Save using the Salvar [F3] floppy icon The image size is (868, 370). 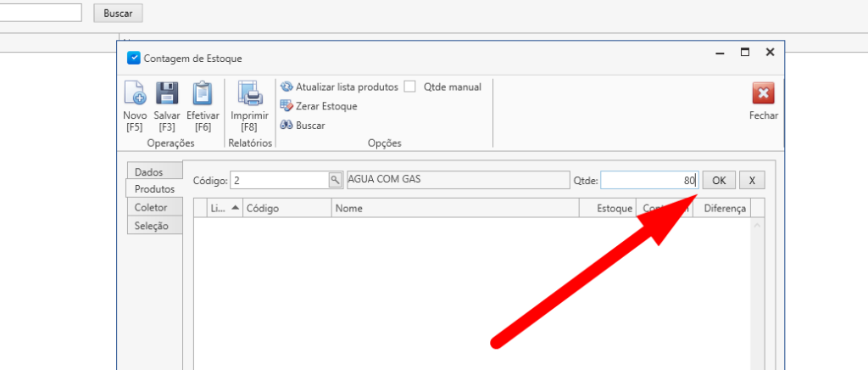pyautogui.click(x=167, y=94)
